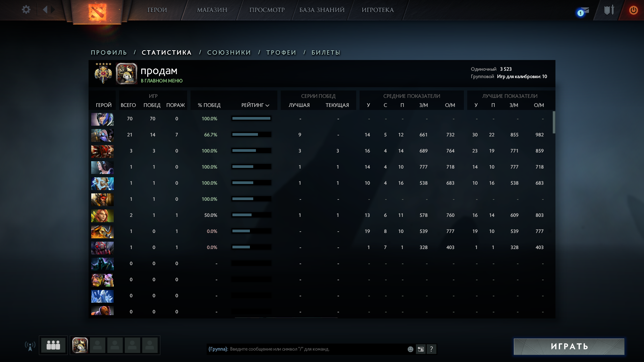Screen dimensions: 644x362
Task: Select the Ancient Apparition hero portrait
Action: point(102,296)
